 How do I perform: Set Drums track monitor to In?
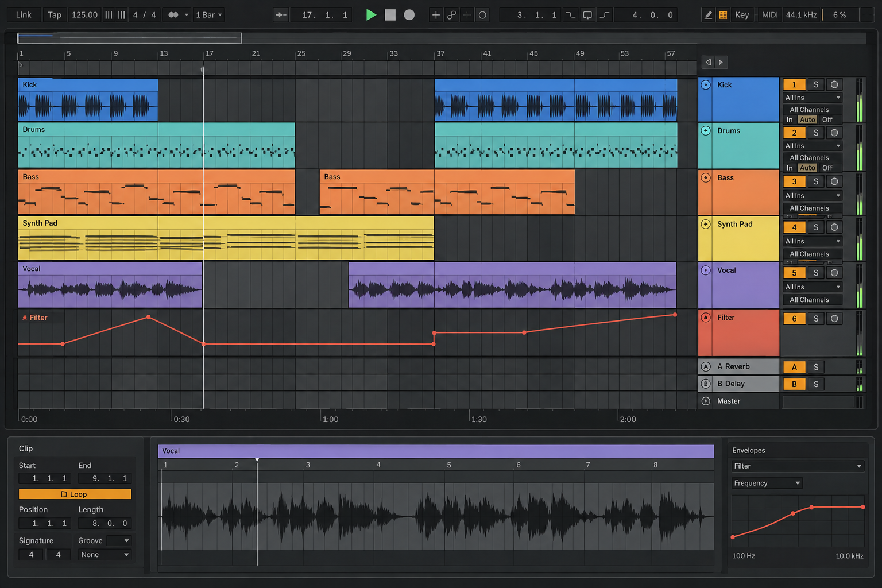790,168
